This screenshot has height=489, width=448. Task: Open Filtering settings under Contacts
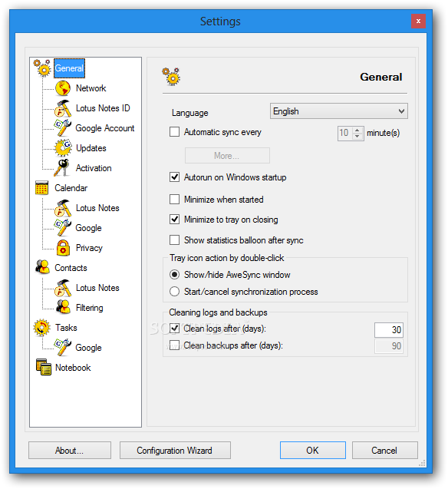(90, 308)
